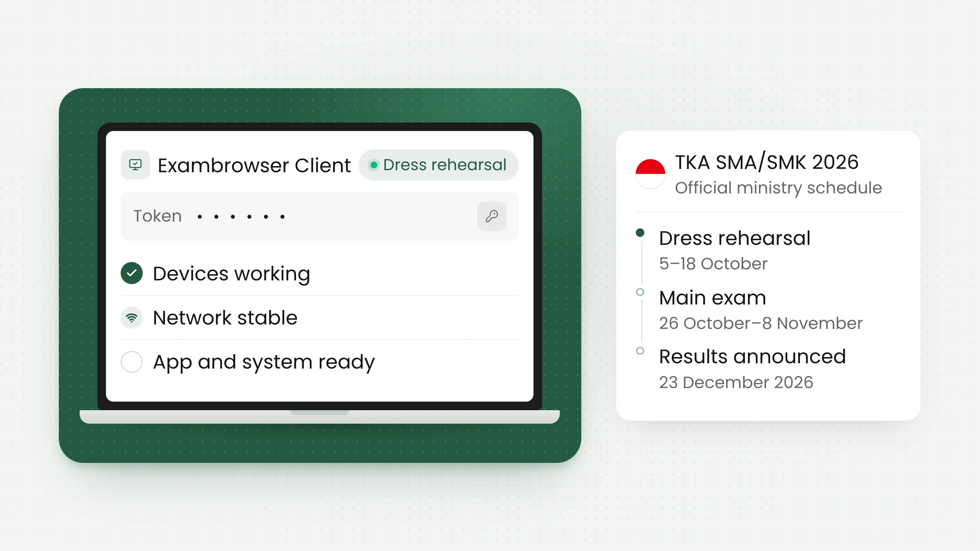Viewport: 980px width, 551px height.
Task: Click the Indonesian flag icon
Action: (650, 174)
